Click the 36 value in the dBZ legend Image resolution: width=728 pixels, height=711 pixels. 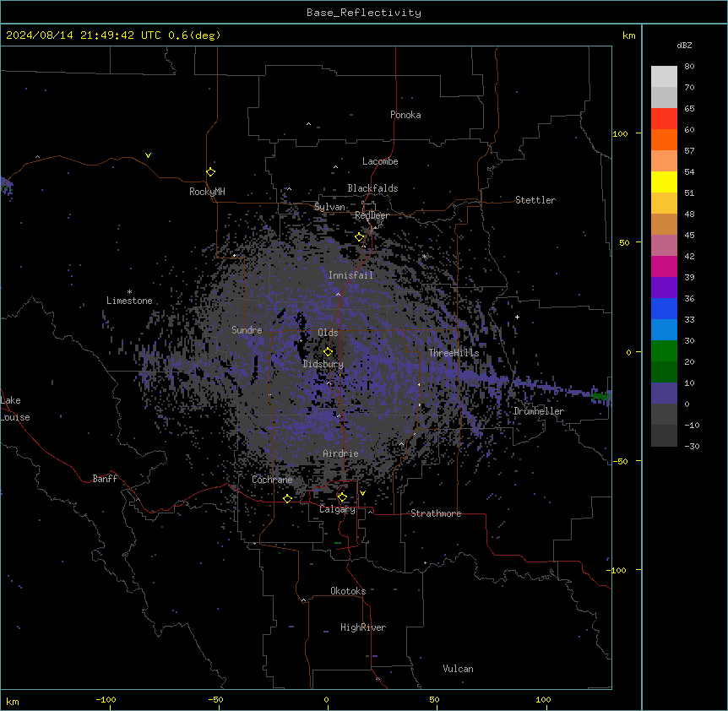tap(689, 298)
